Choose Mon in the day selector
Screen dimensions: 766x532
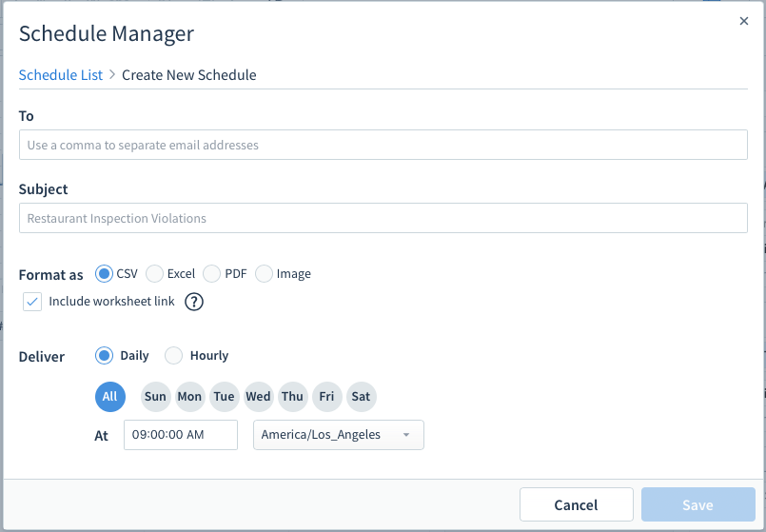pos(189,397)
